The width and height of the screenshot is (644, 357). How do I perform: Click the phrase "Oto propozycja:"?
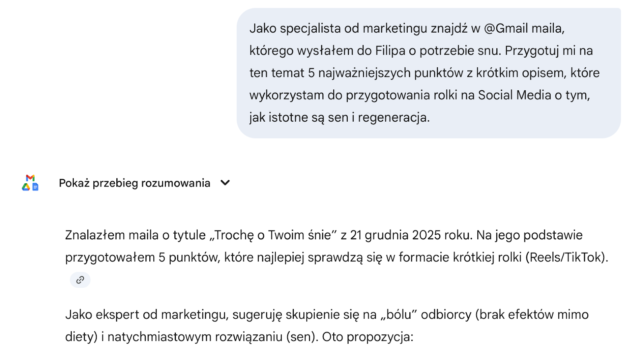tap(368, 336)
